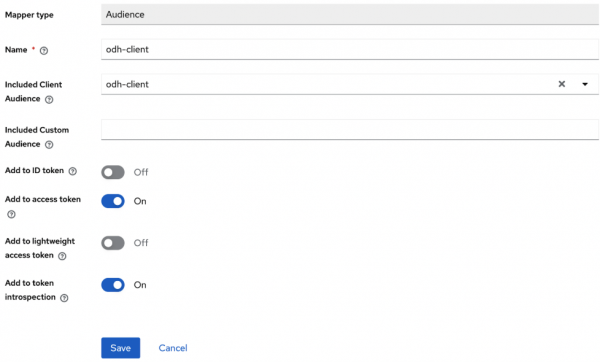Click odh-client text in Client Audience select

(x=127, y=84)
